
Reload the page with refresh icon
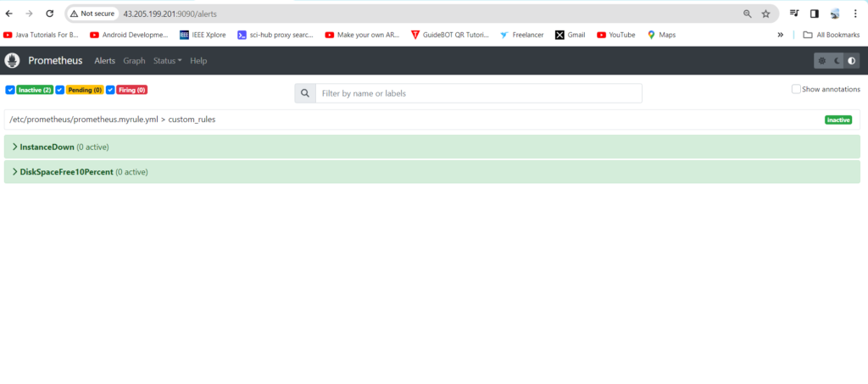pos(50,14)
